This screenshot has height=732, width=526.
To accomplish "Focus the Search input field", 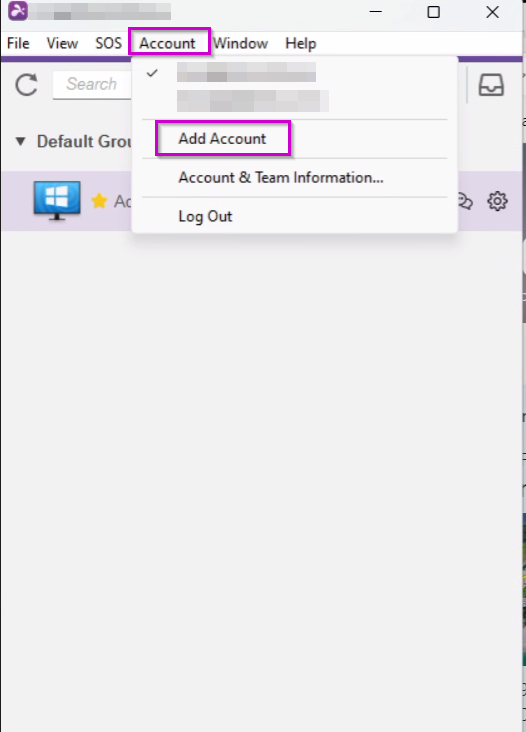I will click(x=92, y=84).
